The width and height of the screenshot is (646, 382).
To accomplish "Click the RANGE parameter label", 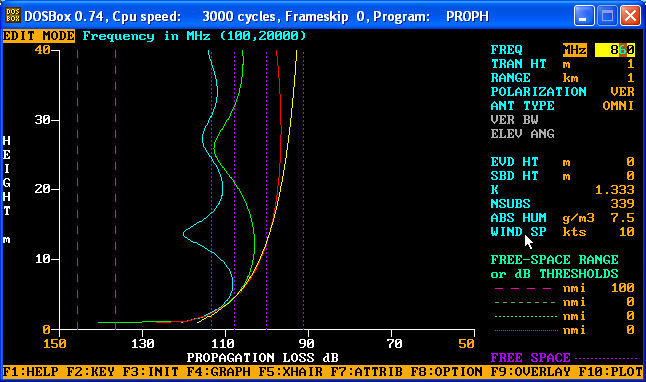I will pyautogui.click(x=510, y=78).
